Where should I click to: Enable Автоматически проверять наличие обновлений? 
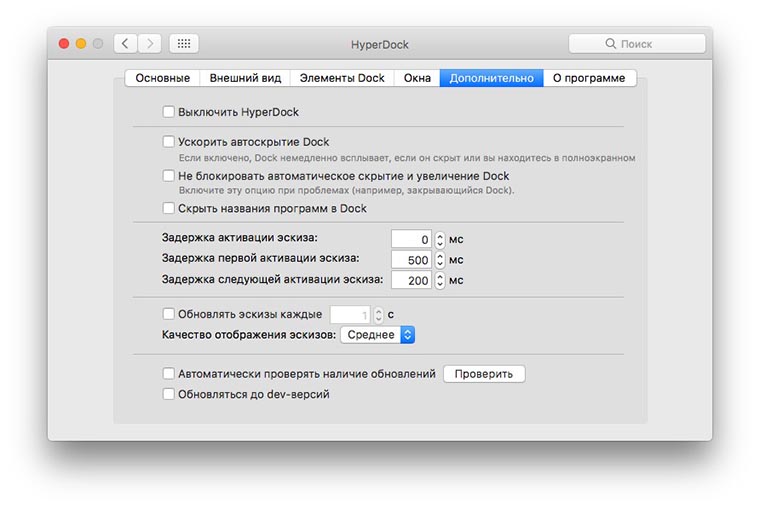coord(168,374)
